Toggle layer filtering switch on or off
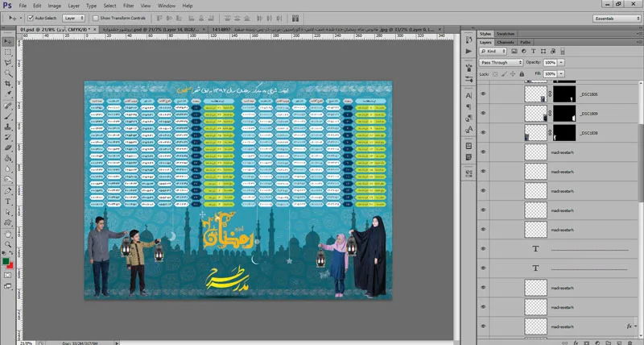 [563, 52]
